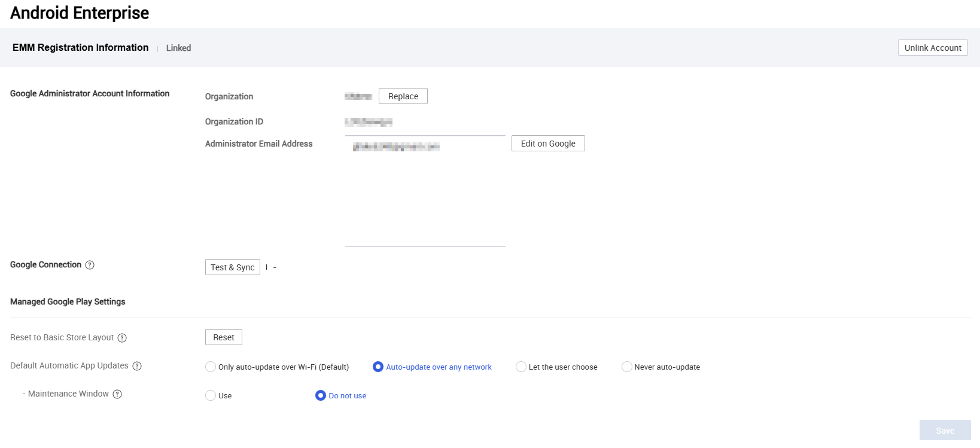Viewport: 980px width, 448px height.
Task: Click the Linked status label
Action: click(x=178, y=48)
